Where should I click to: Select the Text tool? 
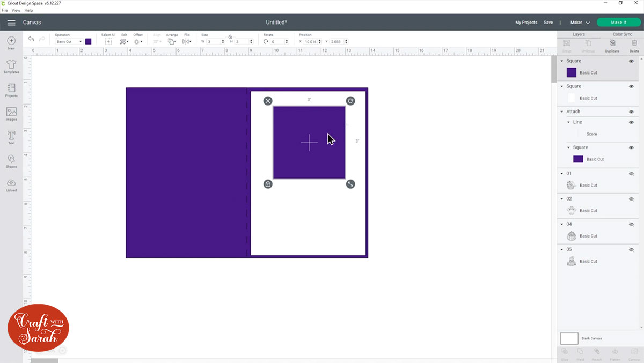click(x=11, y=138)
